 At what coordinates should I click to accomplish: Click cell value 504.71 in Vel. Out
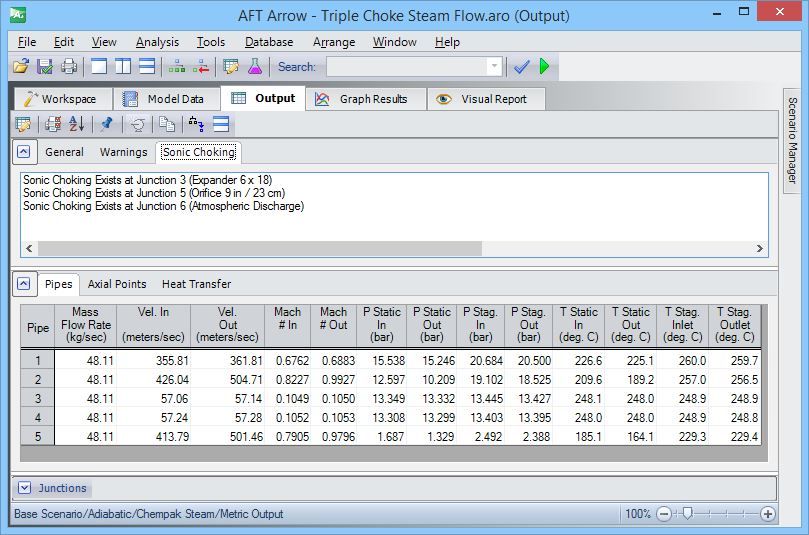(x=228, y=380)
